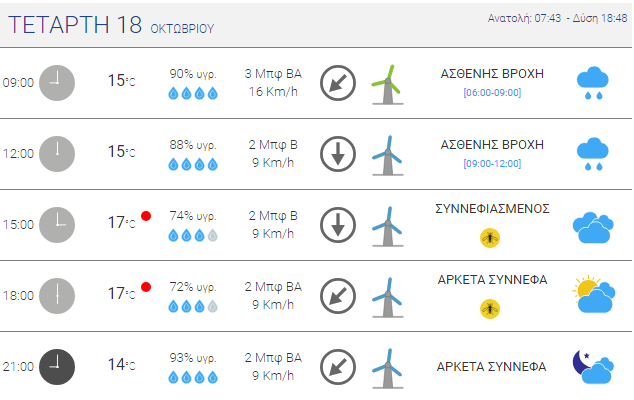Image resolution: width=634 pixels, height=400 pixels.
Task: Click the green wind turbine icon
Action: 387,84
